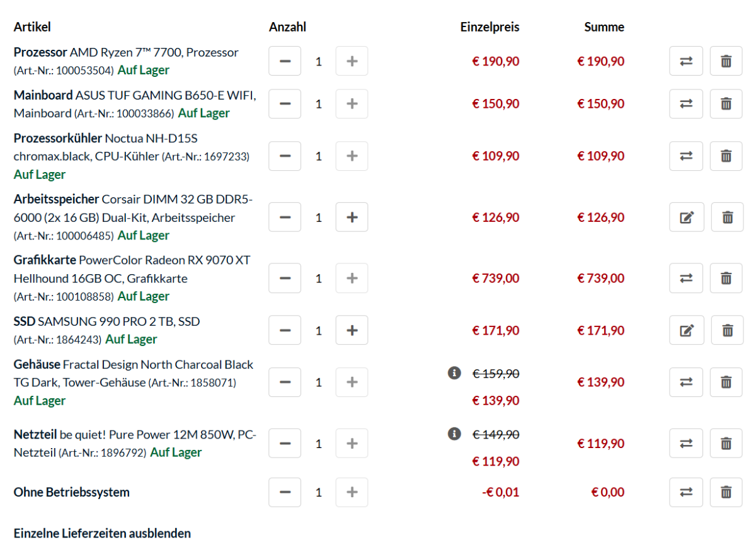Screen dimensions: 756x547
Task: Change the operating system option via swap icon
Action: 686,492
